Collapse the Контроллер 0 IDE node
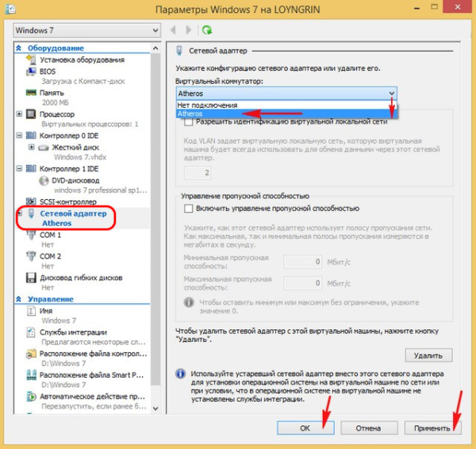The image size is (476, 449). click(x=20, y=136)
